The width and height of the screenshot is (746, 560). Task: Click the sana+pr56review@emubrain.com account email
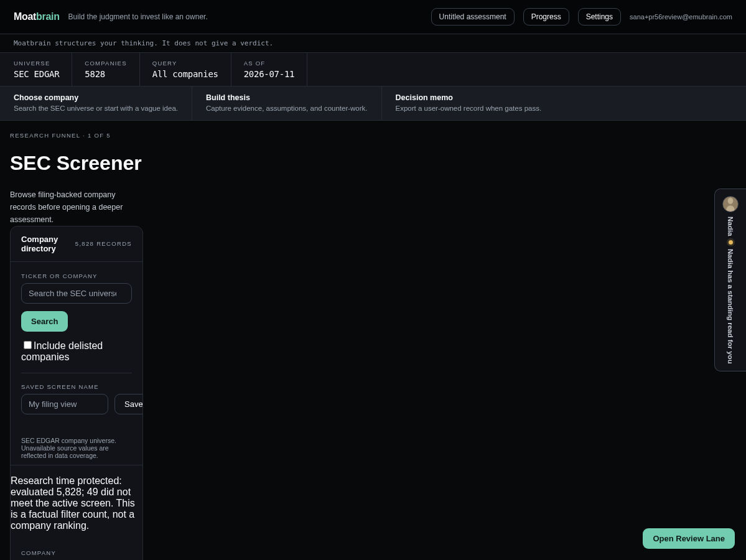[680, 17]
